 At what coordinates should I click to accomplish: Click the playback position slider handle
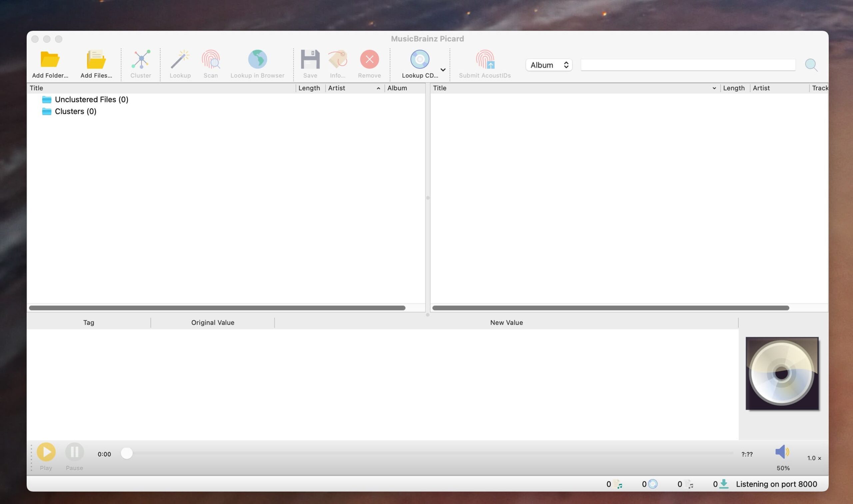127,453
